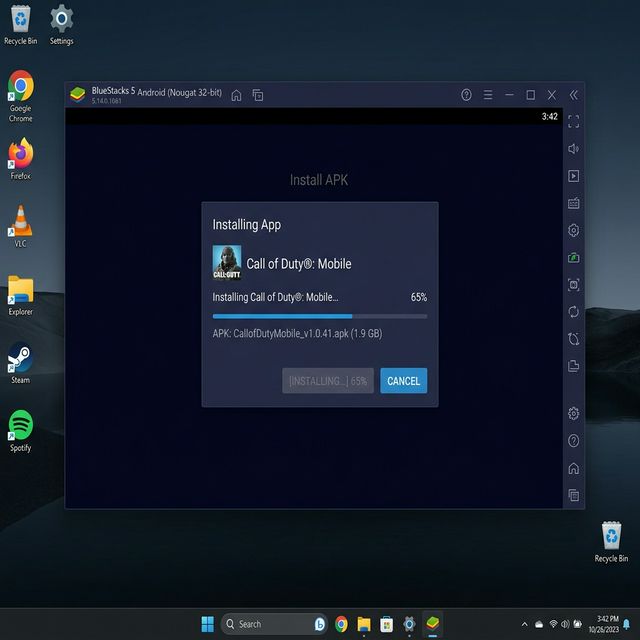The width and height of the screenshot is (640, 640).
Task: Open Chrome from the taskbar
Action: tap(341, 624)
